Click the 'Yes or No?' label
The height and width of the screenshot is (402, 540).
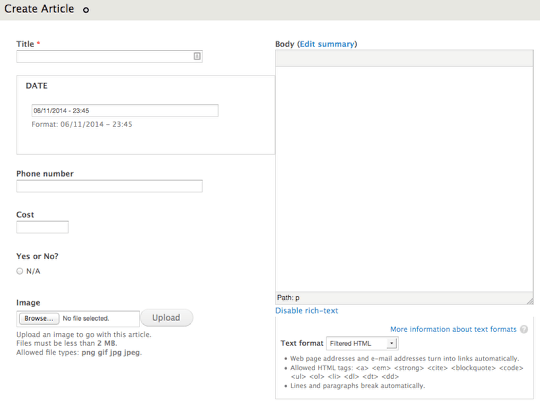click(37, 256)
